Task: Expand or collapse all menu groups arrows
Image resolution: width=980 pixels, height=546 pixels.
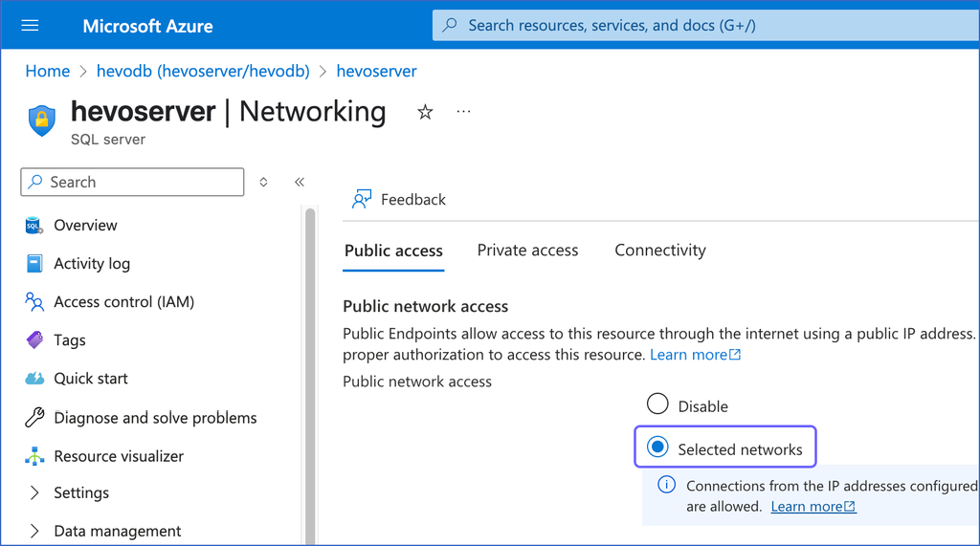Action: (x=264, y=182)
